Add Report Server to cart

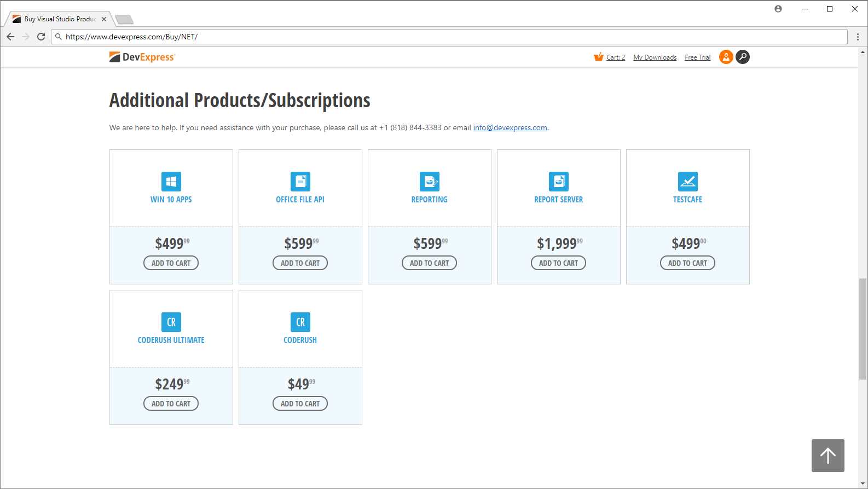point(559,263)
